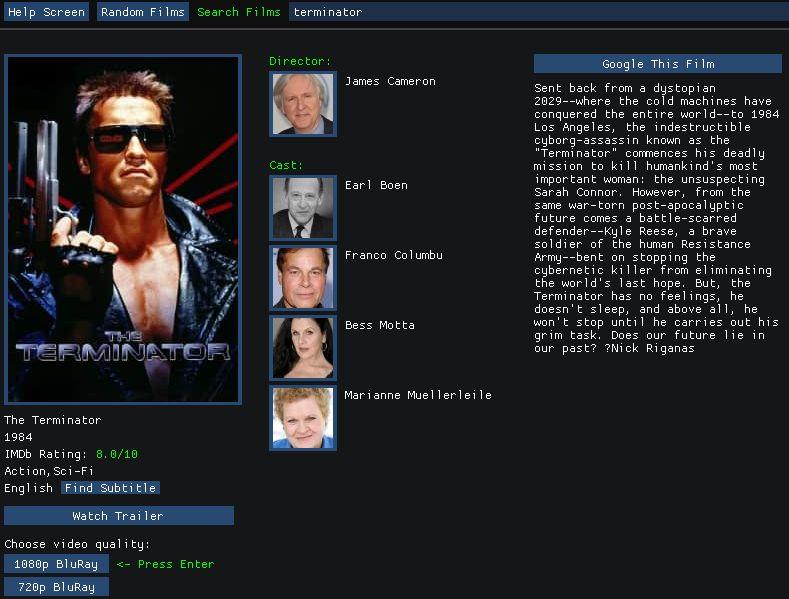The image size is (789, 599).
Task: Click Franco Columbu's cast photo
Action: tap(303, 277)
